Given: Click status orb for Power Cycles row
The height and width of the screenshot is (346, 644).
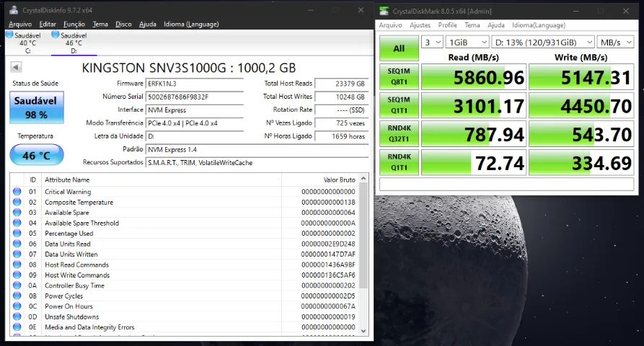Looking at the screenshot, I should [17, 296].
